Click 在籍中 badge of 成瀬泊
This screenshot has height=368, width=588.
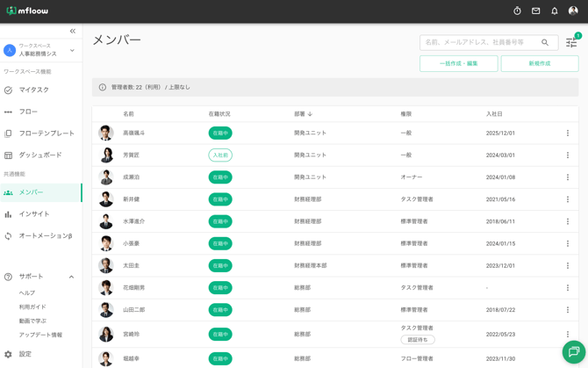coord(220,177)
